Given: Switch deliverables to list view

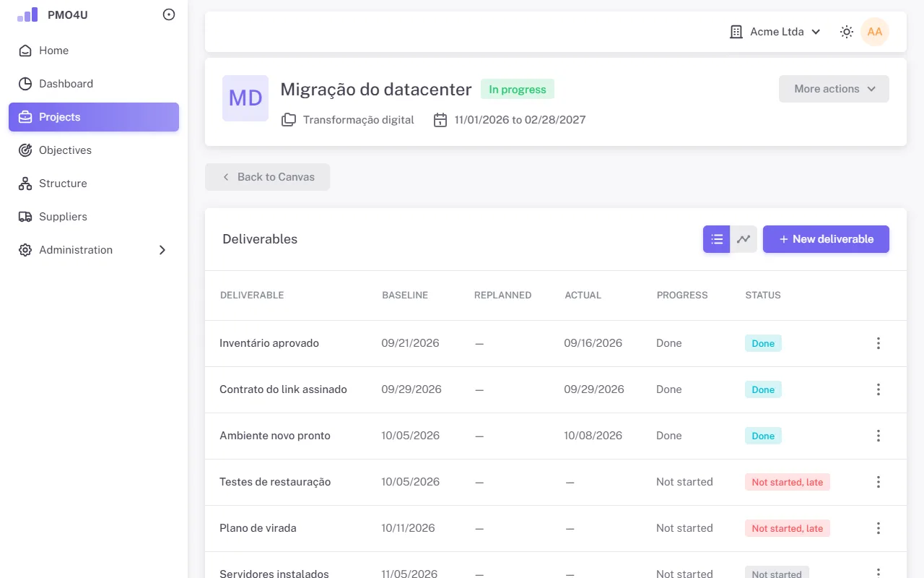Looking at the screenshot, I should (x=717, y=239).
